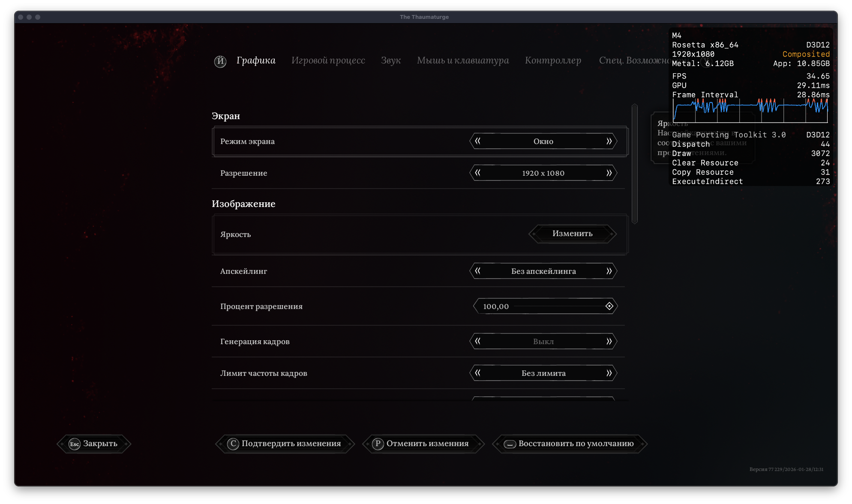Image resolution: width=852 pixels, height=504 pixels.
Task: Click the Й key icon before Графика
Action: coord(220,61)
